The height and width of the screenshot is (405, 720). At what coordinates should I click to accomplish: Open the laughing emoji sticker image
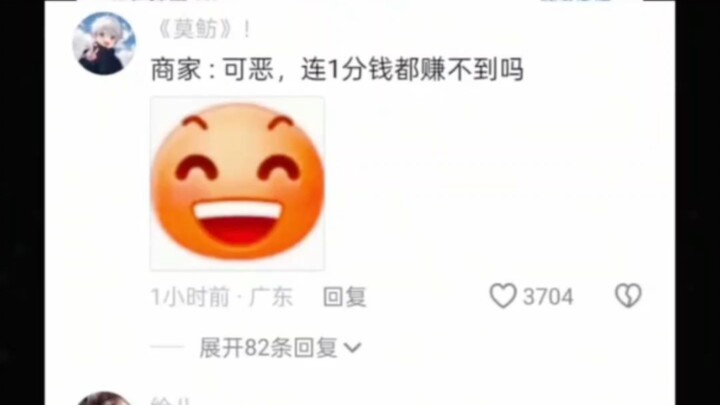click(237, 183)
